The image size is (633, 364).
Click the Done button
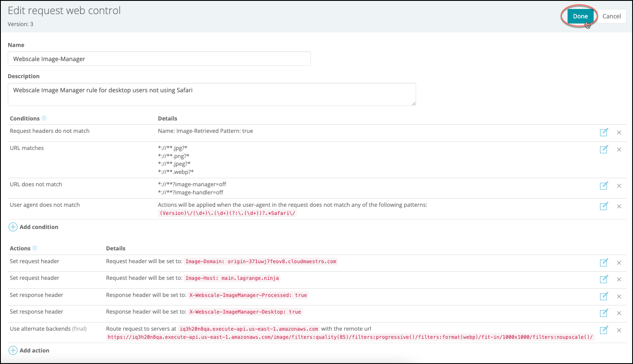(580, 16)
